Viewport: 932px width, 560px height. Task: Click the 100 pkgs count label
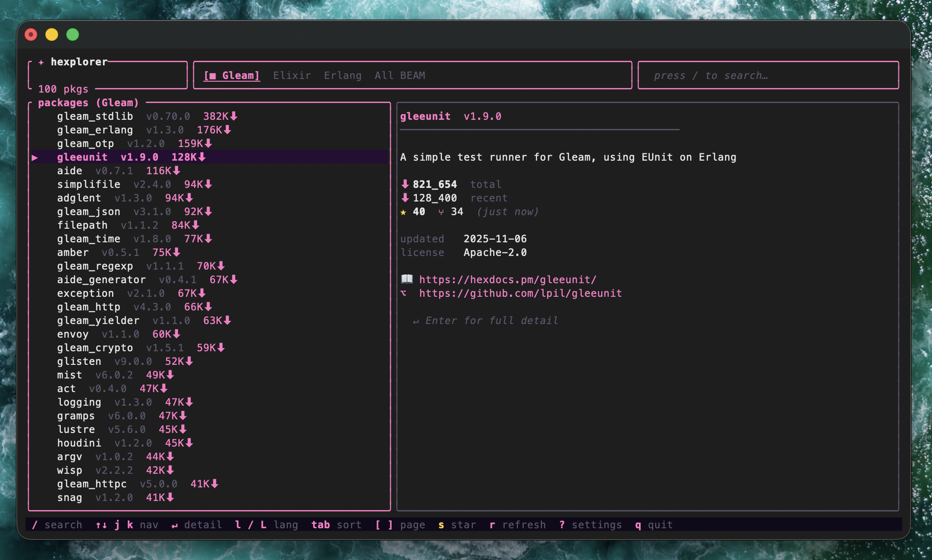[x=63, y=89]
